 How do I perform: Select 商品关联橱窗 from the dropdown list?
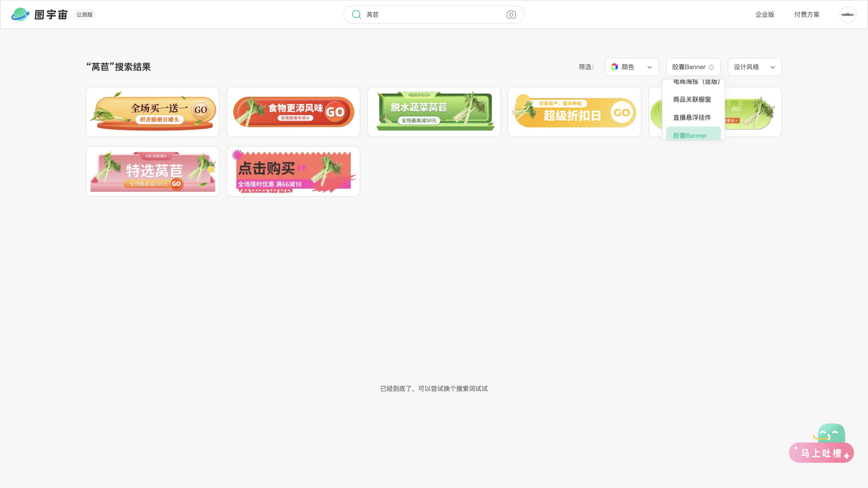(692, 99)
